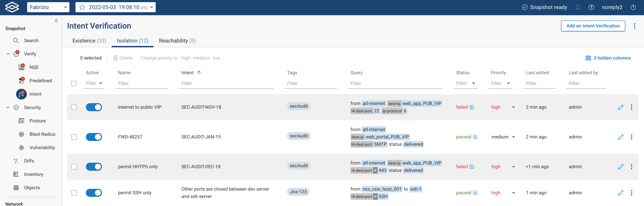Click Add an Intent Verification button
Screen dimensions: 644x206
point(593,26)
